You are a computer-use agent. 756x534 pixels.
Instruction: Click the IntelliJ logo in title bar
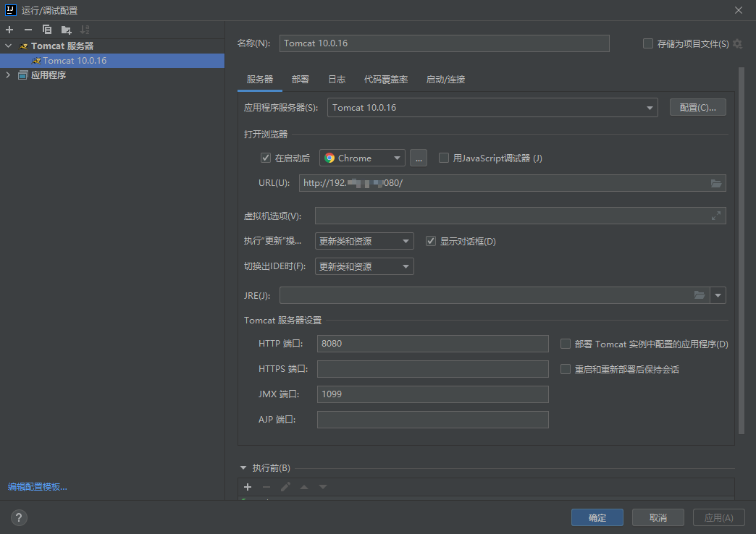10,9
